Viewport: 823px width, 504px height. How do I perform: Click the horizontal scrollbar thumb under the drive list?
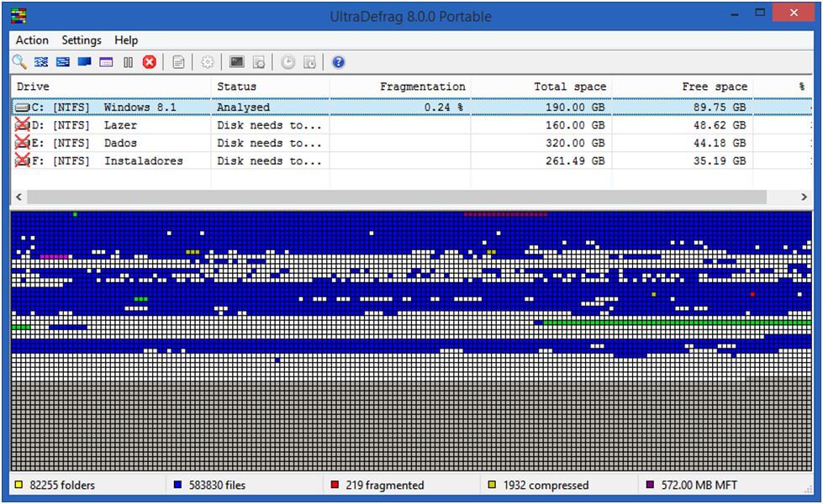pyautogui.click(x=397, y=197)
